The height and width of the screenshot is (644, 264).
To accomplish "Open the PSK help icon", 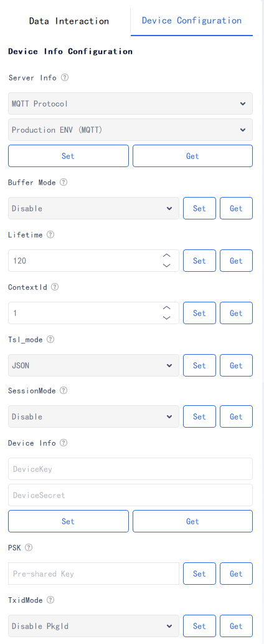I will (29, 547).
